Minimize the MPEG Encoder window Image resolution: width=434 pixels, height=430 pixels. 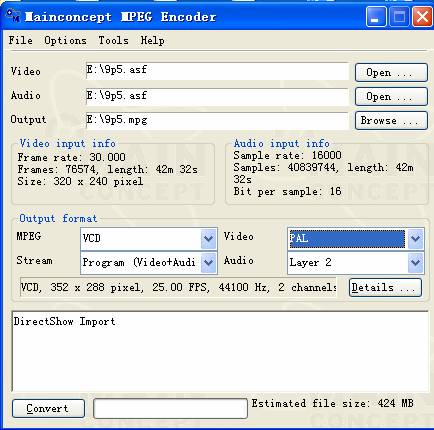click(x=376, y=16)
